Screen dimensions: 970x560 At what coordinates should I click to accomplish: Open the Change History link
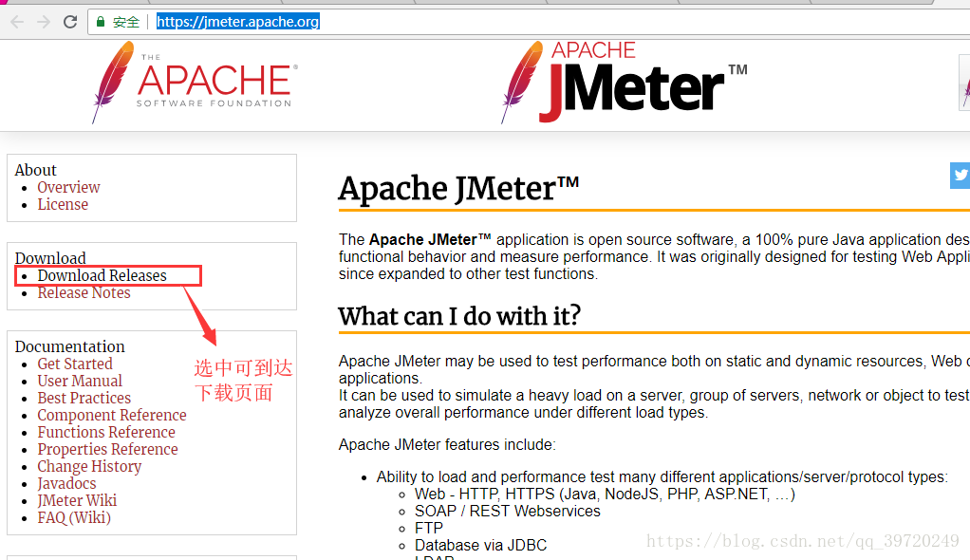coord(89,467)
